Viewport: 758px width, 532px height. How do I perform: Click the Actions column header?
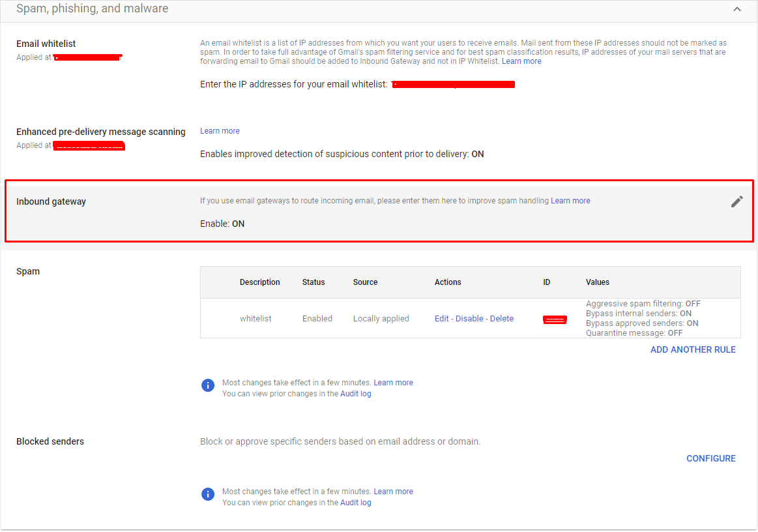(448, 282)
